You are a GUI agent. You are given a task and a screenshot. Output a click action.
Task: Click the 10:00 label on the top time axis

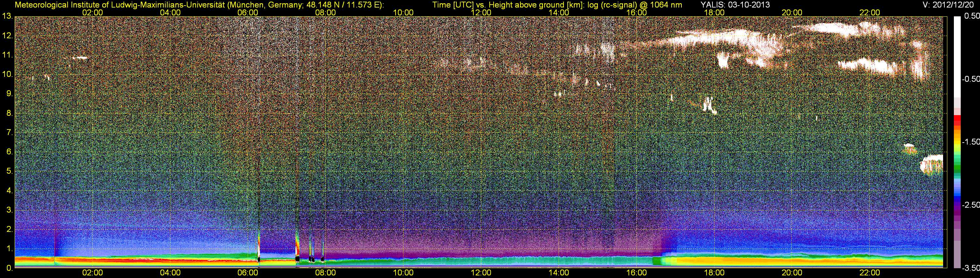coord(403,12)
